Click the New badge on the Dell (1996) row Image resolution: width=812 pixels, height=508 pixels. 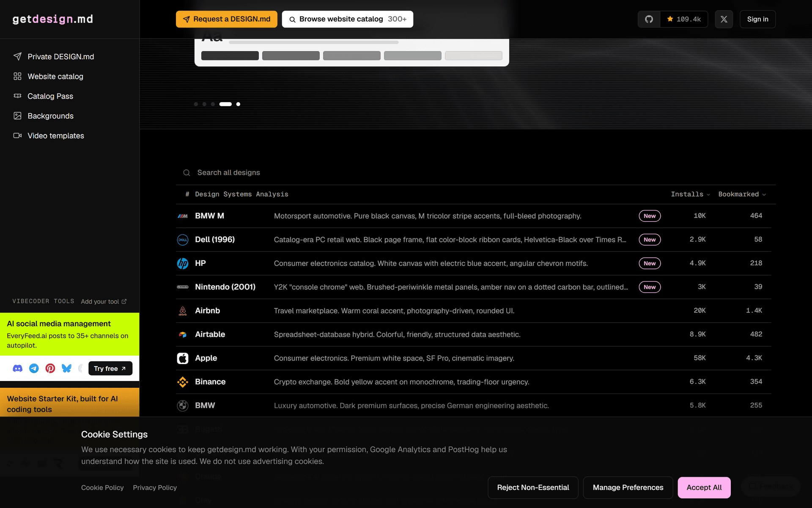[650, 240]
